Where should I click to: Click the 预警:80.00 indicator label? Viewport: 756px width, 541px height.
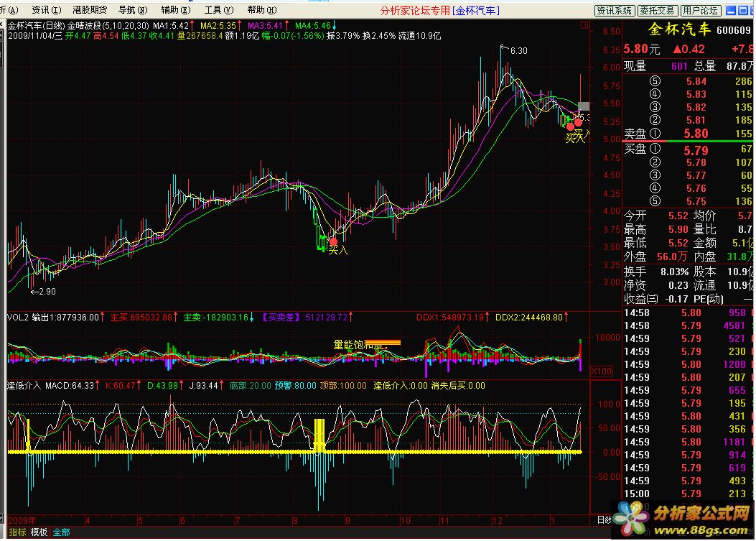coord(296,386)
